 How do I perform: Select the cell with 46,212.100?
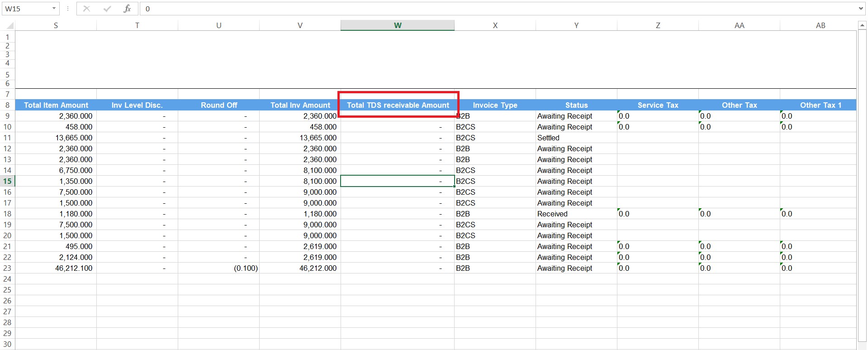56,268
